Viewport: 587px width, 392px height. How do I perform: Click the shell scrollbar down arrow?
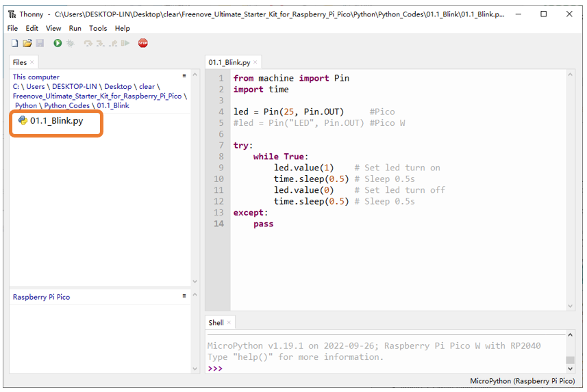click(x=570, y=369)
